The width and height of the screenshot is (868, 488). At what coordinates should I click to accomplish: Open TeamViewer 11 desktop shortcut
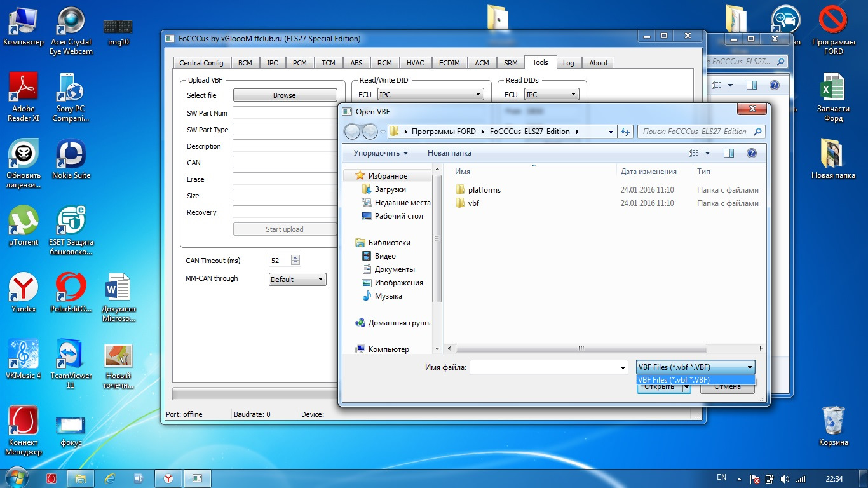pyautogui.click(x=71, y=364)
